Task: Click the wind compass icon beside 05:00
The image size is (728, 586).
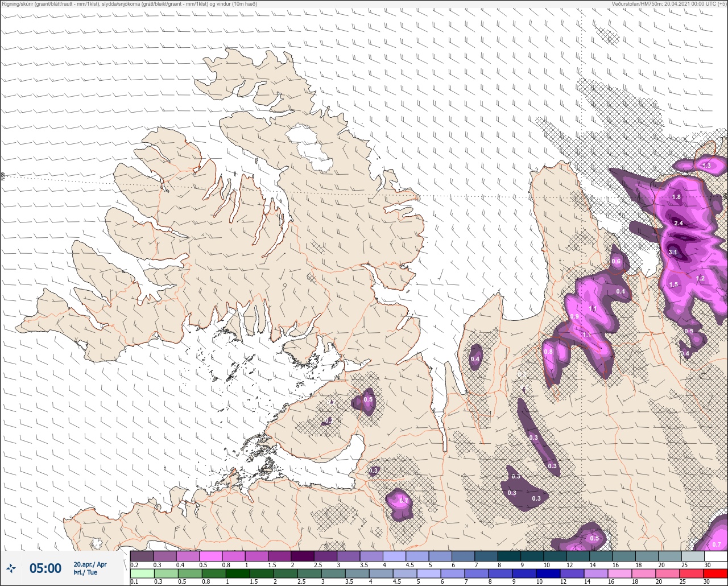Action: (x=11, y=568)
